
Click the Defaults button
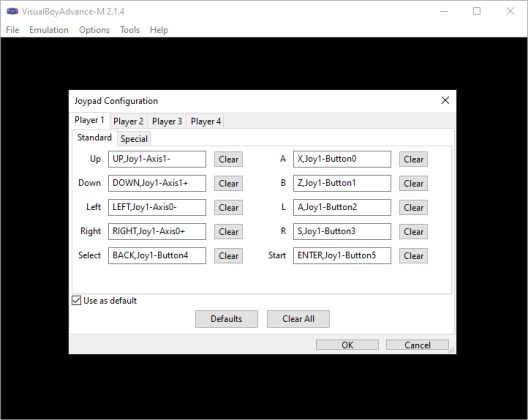[x=226, y=319]
